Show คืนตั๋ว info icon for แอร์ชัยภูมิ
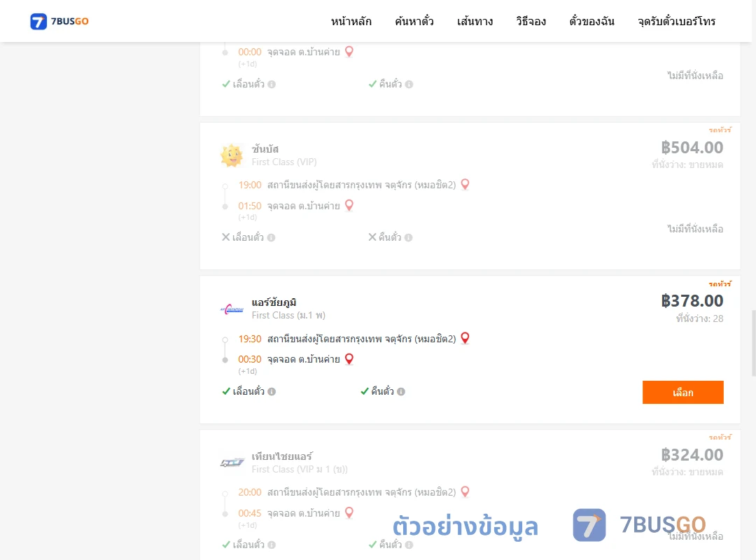The width and height of the screenshot is (756, 560). point(401,392)
